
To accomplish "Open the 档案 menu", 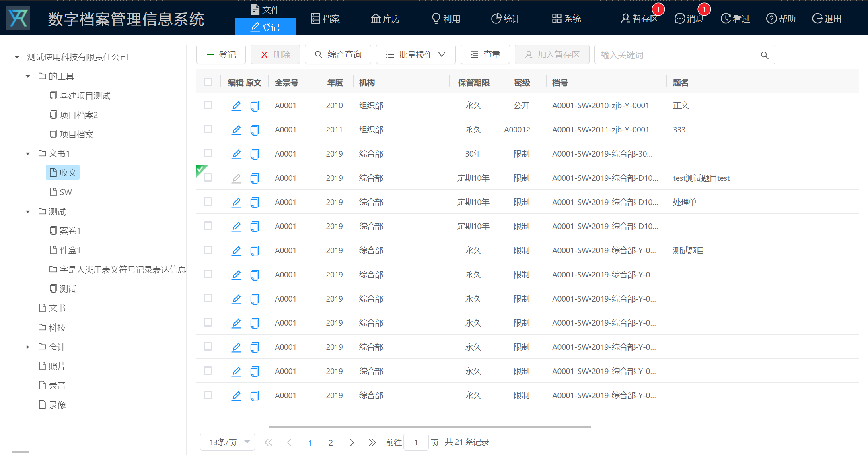I will 326,19.
